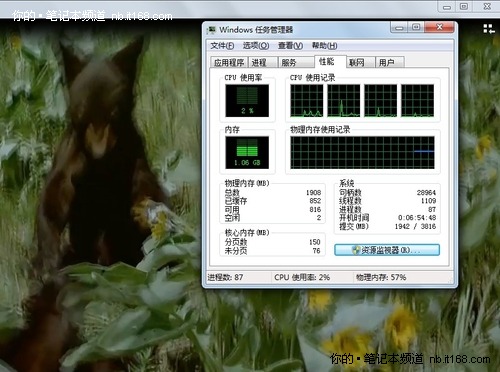Click the 可用 value 816
Image resolution: width=500 pixels, height=372 pixels.
[315, 209]
